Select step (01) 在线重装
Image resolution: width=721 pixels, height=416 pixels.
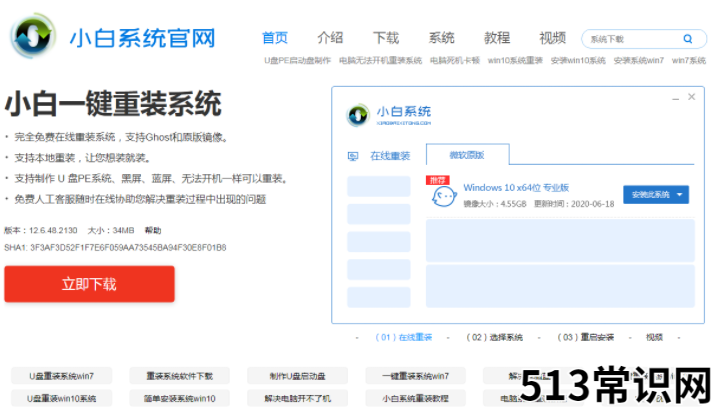tap(404, 337)
